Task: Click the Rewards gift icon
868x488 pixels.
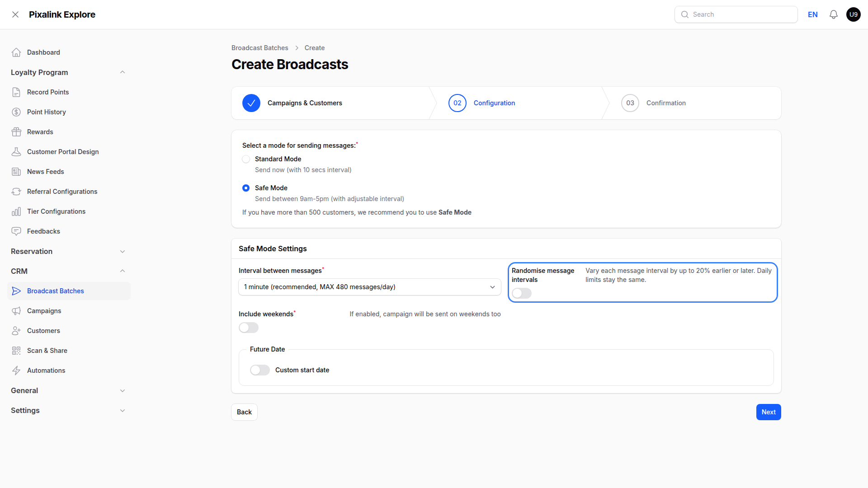Action: (x=16, y=132)
